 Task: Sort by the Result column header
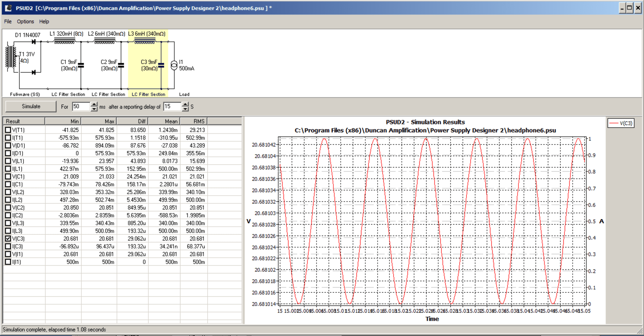(x=24, y=121)
